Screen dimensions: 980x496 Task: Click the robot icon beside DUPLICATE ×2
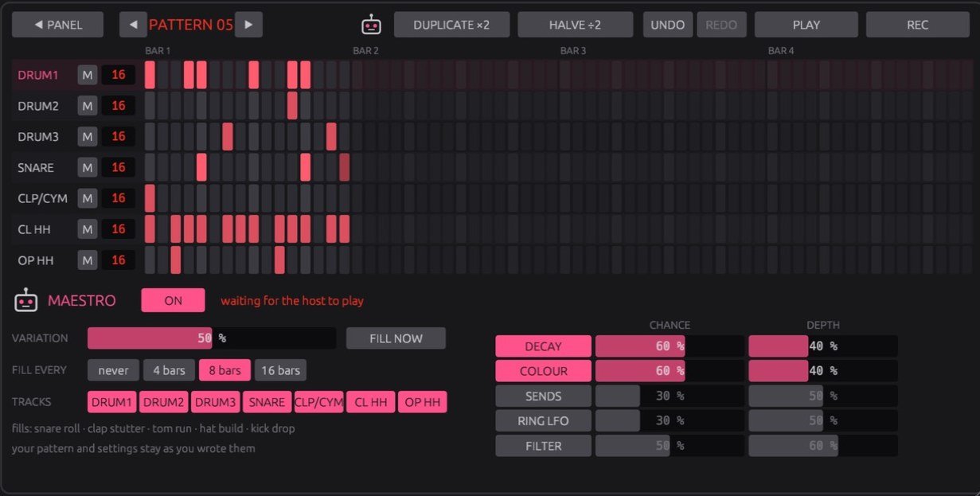coord(371,25)
